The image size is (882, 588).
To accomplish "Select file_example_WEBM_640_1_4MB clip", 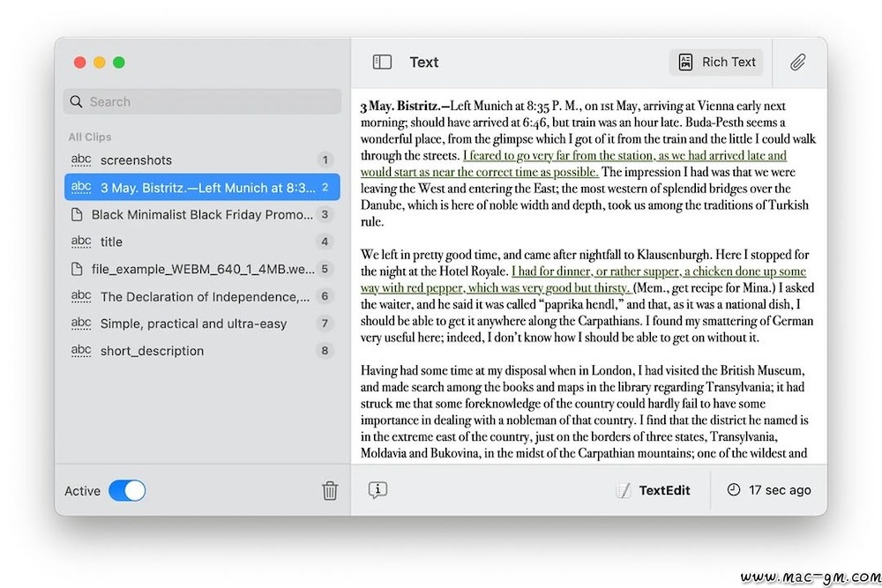I will 203,269.
